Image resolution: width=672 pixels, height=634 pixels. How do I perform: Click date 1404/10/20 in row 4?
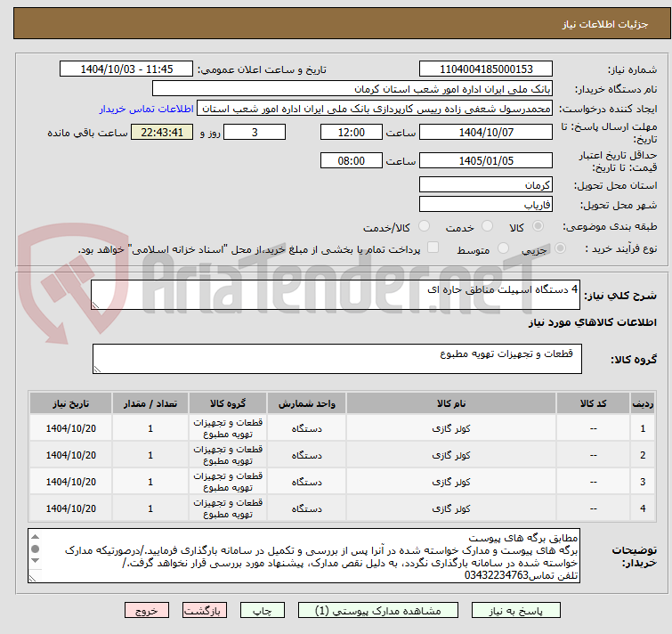click(70, 508)
